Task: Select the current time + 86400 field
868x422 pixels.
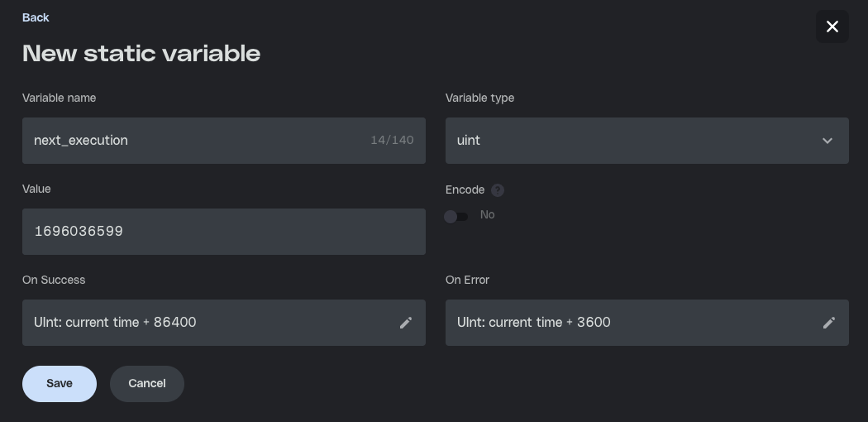Action: coord(207,323)
